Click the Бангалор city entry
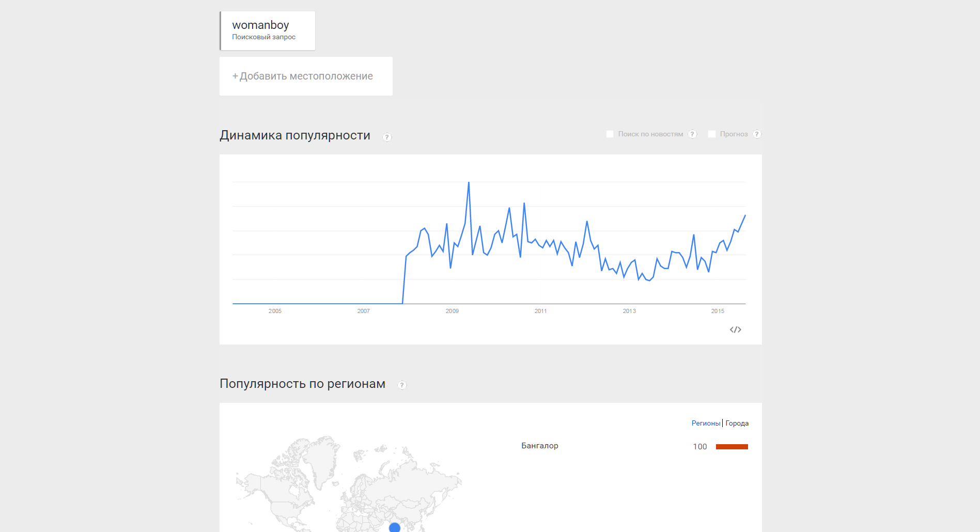 pyautogui.click(x=540, y=446)
